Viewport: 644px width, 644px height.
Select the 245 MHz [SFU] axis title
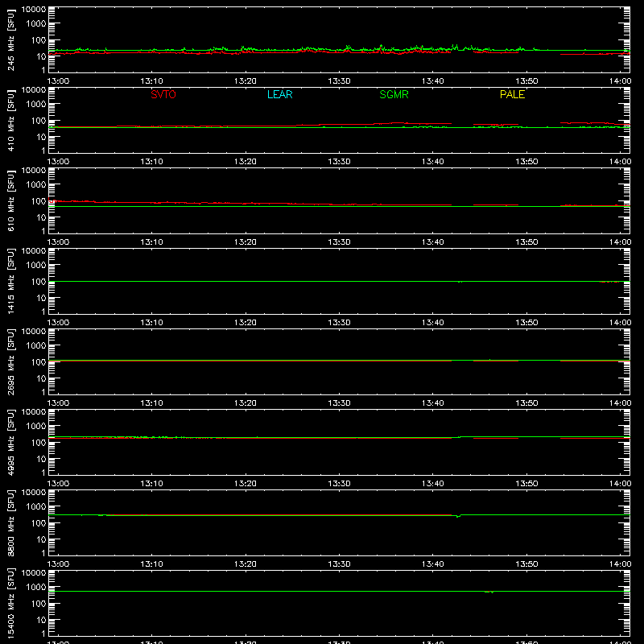(10, 40)
